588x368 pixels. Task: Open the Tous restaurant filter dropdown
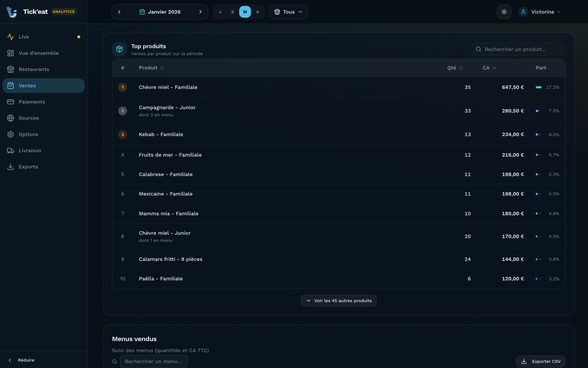[288, 12]
